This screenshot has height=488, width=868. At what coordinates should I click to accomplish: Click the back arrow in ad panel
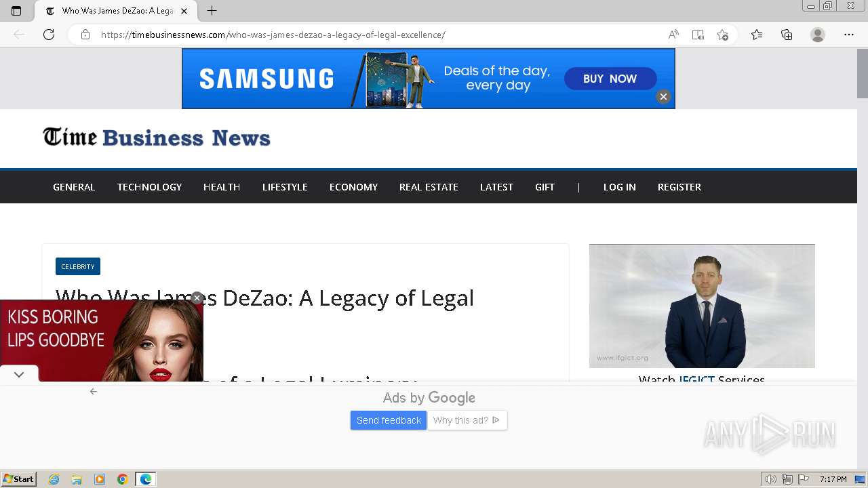(94, 391)
